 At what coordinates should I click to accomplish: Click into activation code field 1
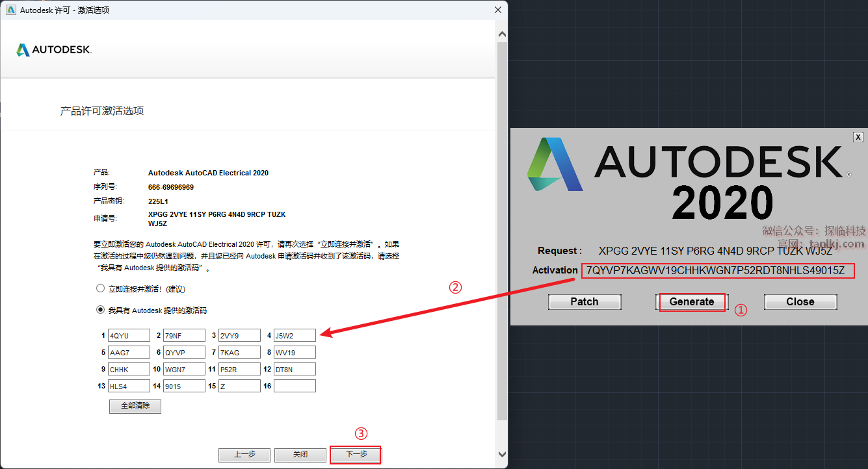click(x=128, y=335)
